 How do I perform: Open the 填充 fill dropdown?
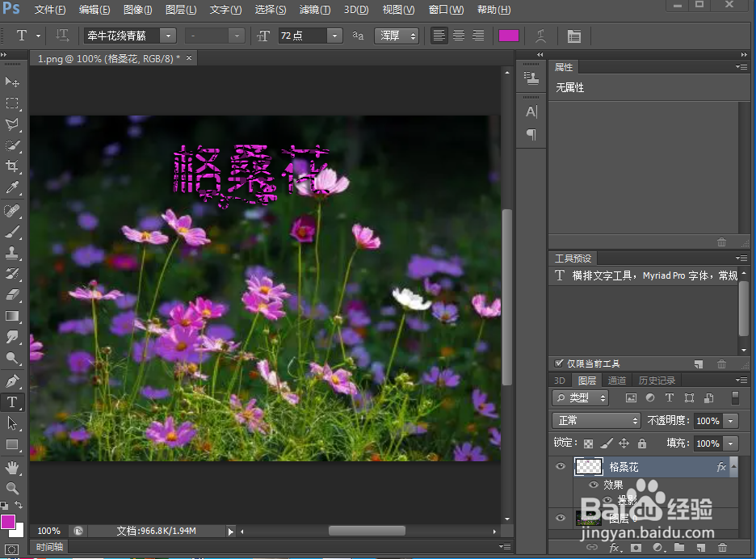tap(731, 443)
